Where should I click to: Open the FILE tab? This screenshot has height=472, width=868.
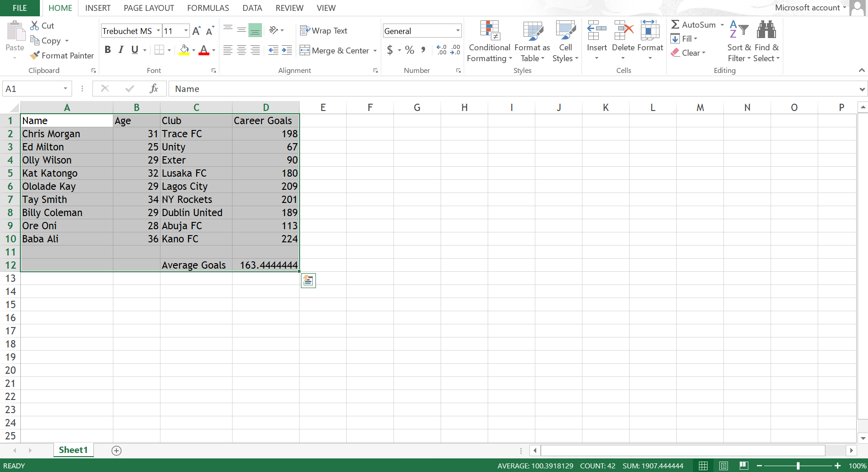coord(20,8)
